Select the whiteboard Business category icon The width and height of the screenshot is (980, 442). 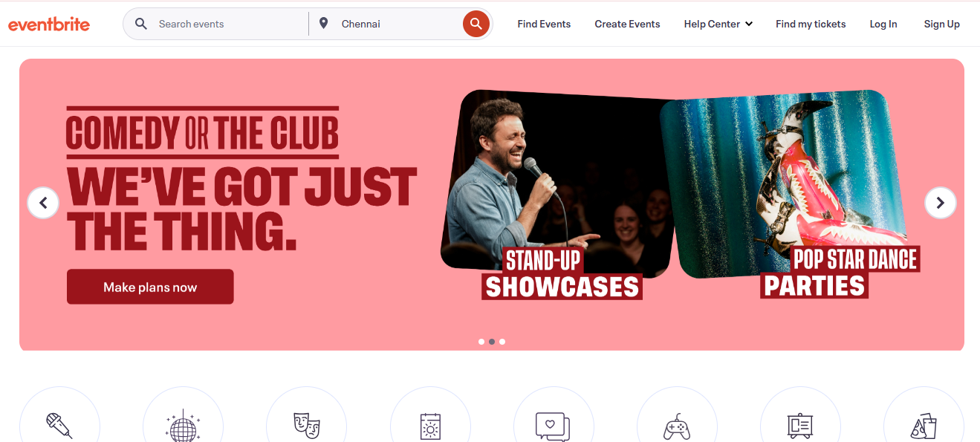pos(800,427)
